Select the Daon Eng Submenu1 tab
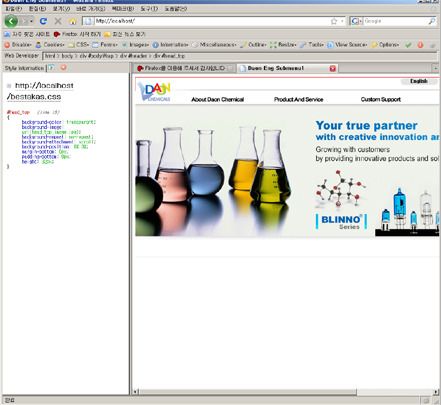The image size is (441, 405). pyautogui.click(x=287, y=68)
